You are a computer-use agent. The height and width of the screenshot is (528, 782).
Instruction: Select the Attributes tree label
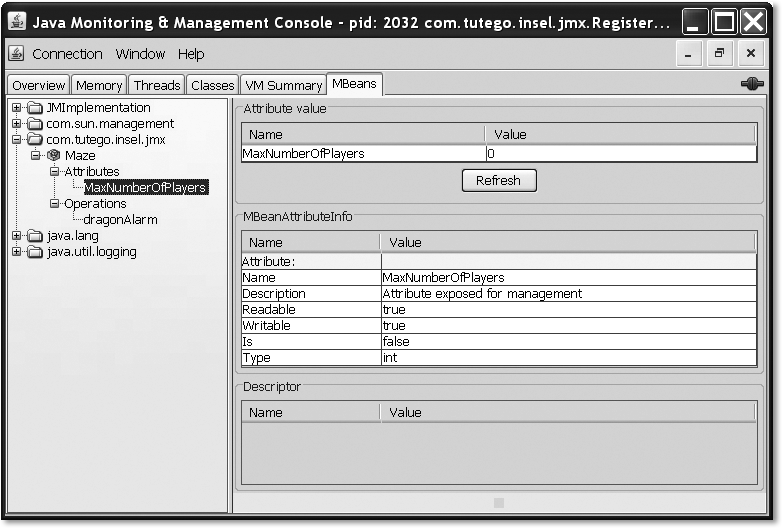(x=92, y=172)
